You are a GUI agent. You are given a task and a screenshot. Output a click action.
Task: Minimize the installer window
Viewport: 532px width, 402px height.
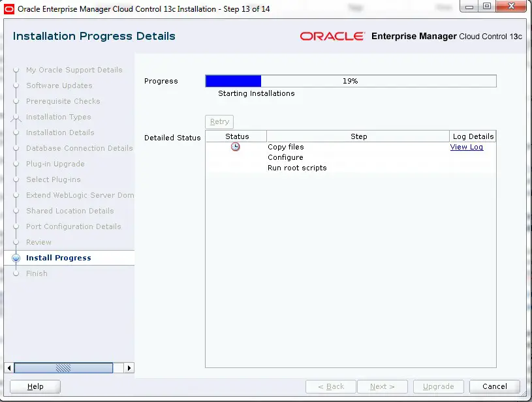469,7
